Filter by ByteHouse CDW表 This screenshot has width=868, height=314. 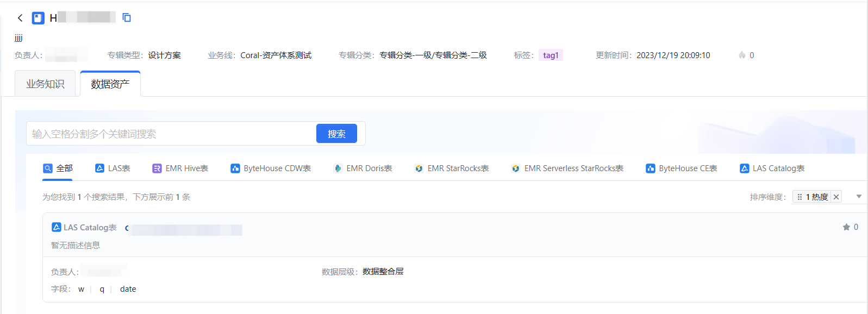pyautogui.click(x=271, y=168)
